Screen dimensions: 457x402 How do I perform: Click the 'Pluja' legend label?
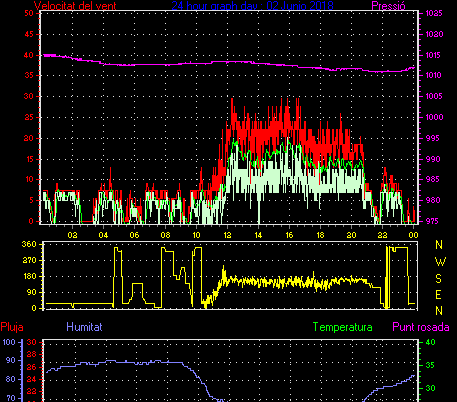click(x=12, y=327)
